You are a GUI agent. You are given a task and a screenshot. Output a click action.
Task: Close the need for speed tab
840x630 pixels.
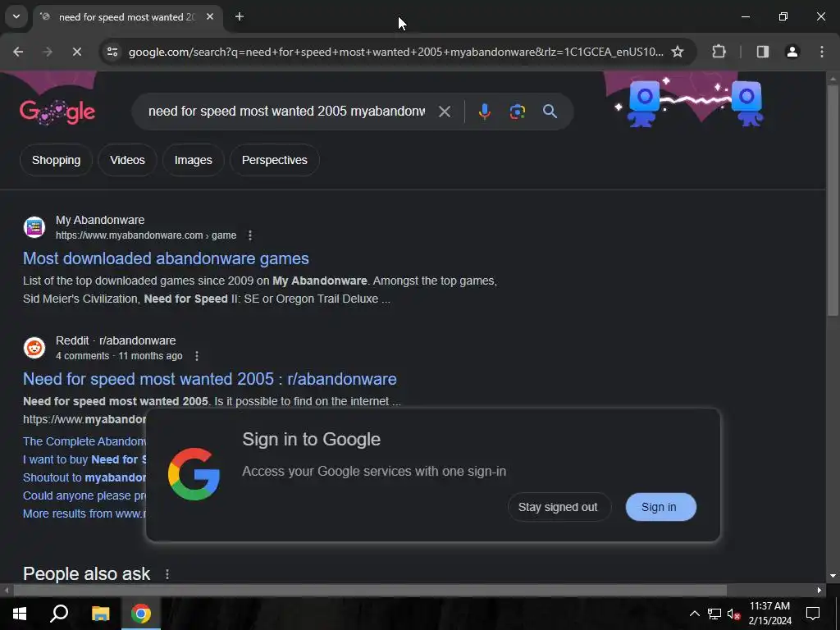click(210, 16)
